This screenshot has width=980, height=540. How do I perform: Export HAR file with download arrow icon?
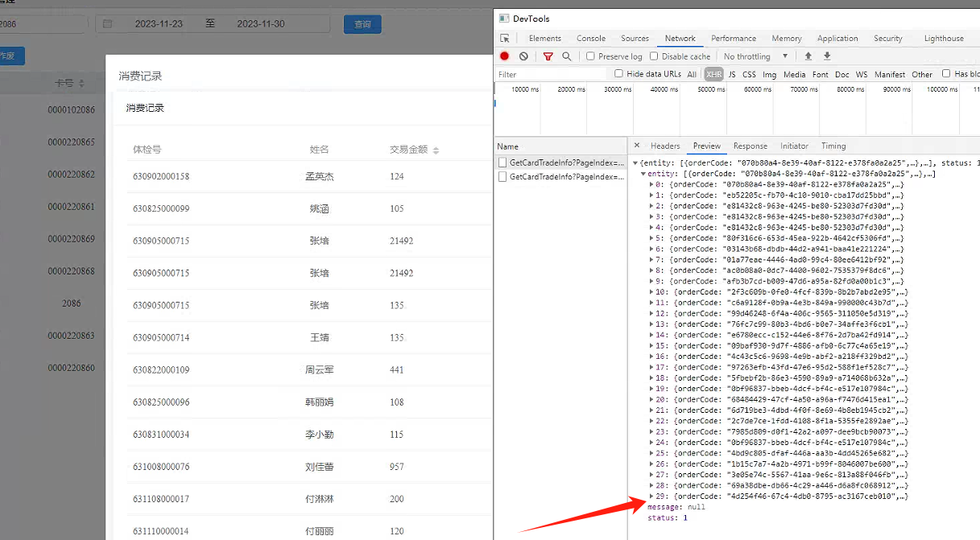(827, 56)
